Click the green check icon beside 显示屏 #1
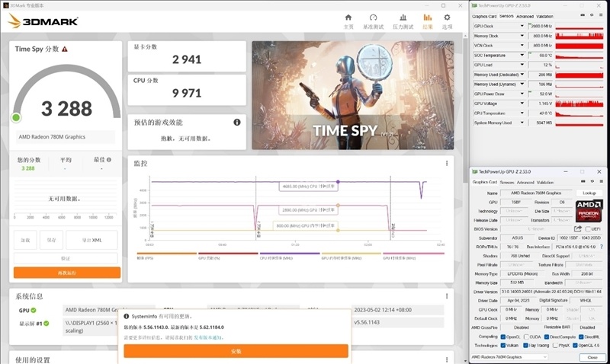 47,323
